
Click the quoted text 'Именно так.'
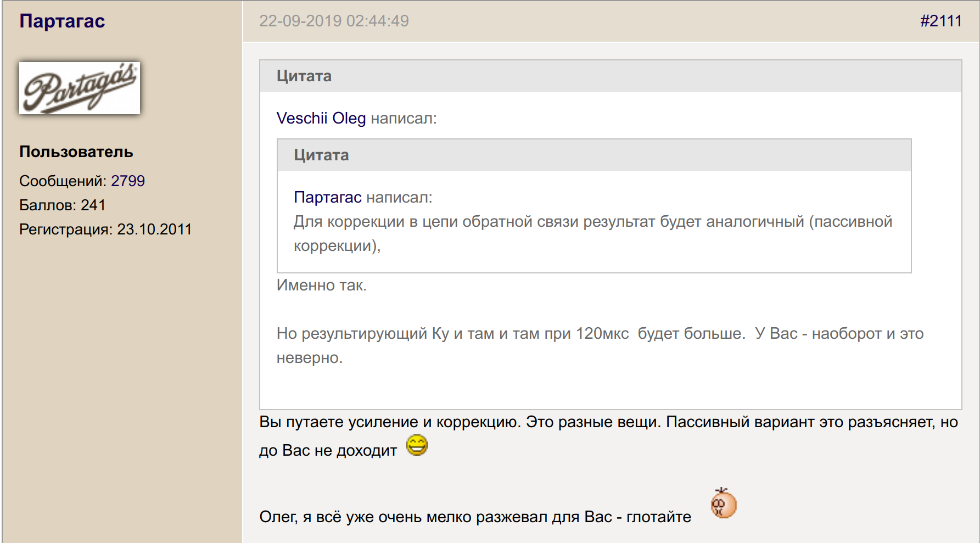321,285
